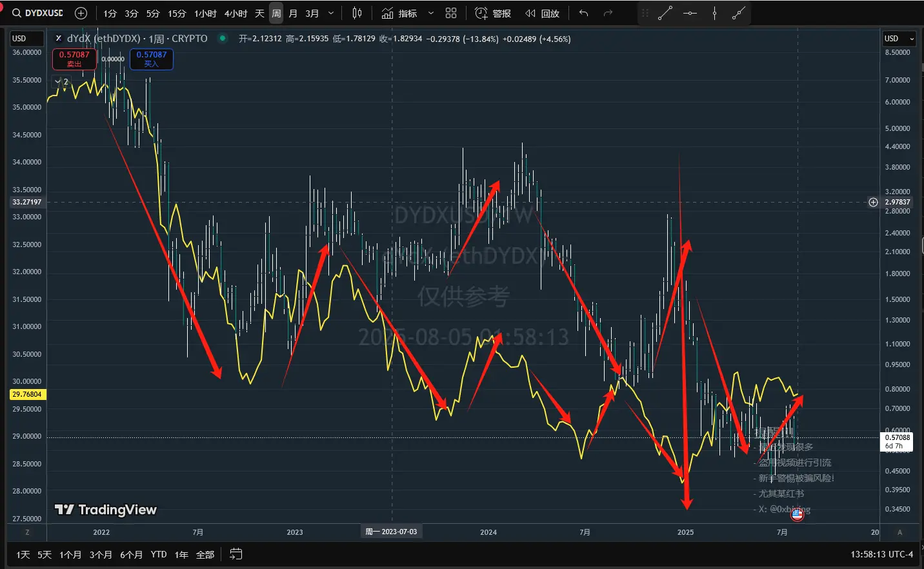Click the 2.97837 crosshair price label
This screenshot has width=924, height=569.
point(898,202)
